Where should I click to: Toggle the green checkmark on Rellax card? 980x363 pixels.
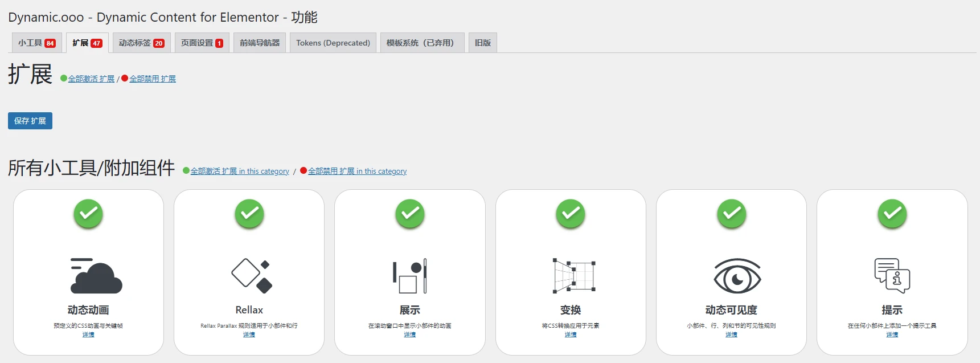click(x=249, y=214)
